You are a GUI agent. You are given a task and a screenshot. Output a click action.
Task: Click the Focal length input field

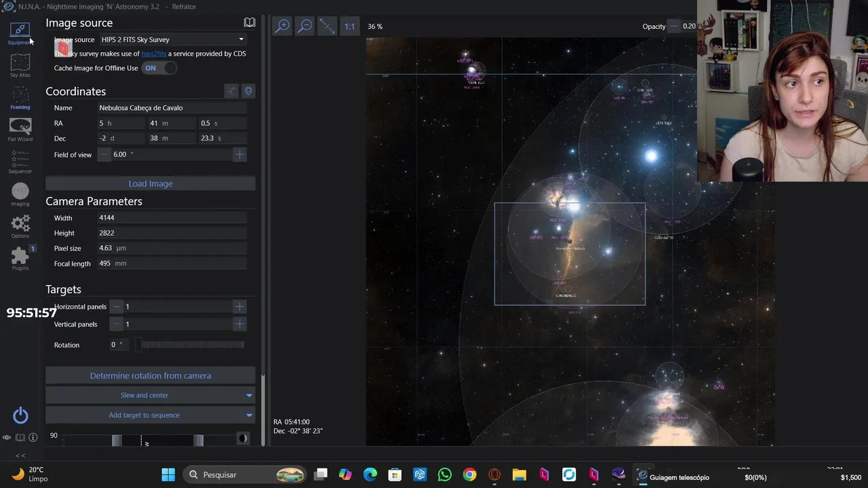pyautogui.click(x=172, y=263)
